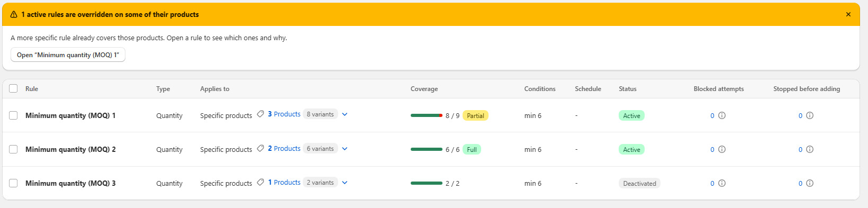Click blocked attempts info icon for MOQ 1
Screen dimensions: 868x208
click(x=722, y=115)
